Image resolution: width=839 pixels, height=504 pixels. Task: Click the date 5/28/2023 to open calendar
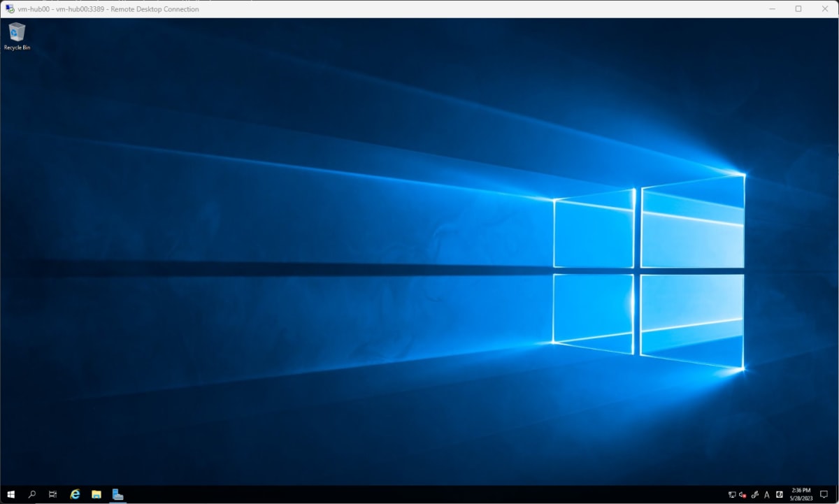tap(803, 498)
